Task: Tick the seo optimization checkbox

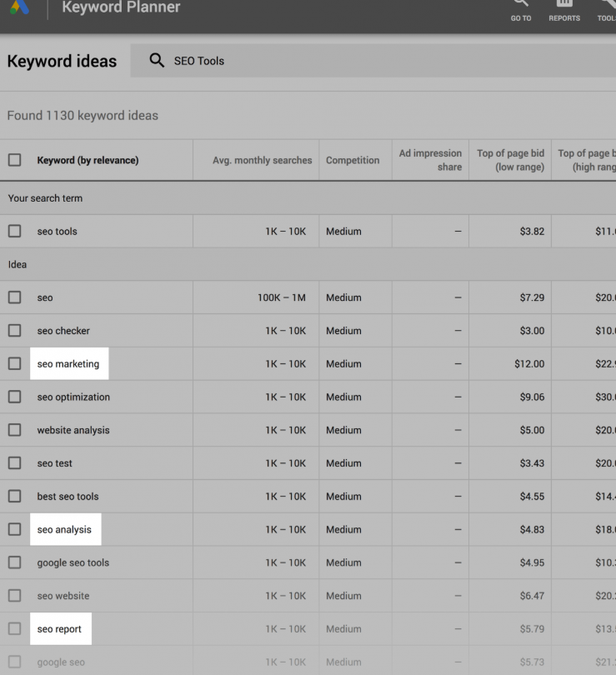Action: [15, 397]
